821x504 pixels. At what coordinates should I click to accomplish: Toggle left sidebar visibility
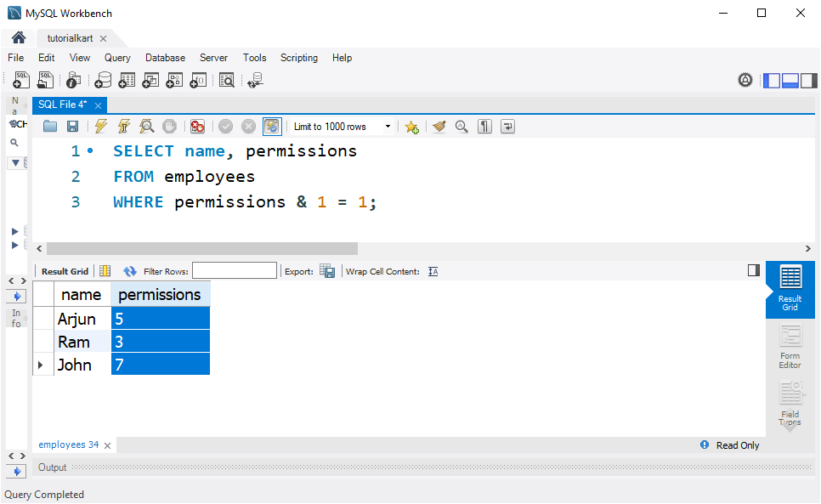[x=772, y=81]
